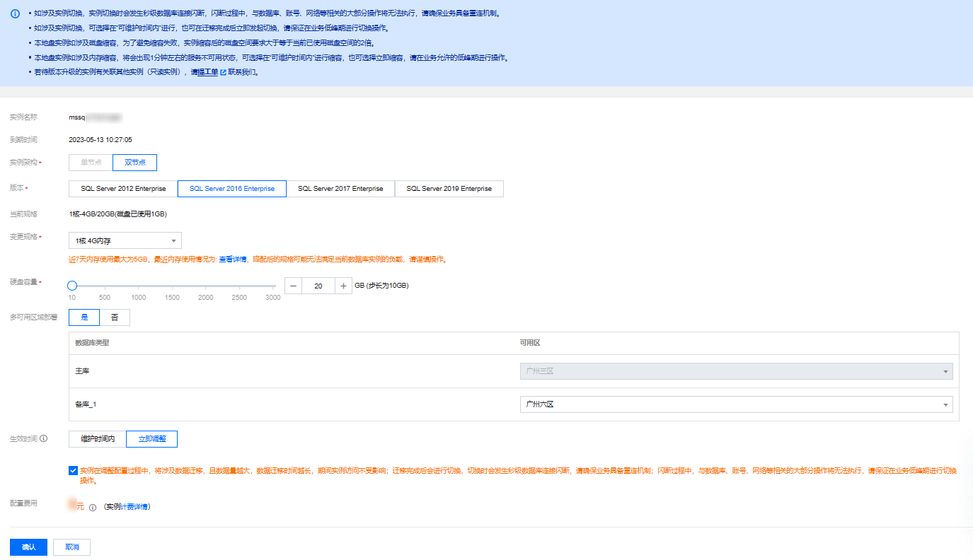Increase disk size with the plus button

pyautogui.click(x=343, y=286)
